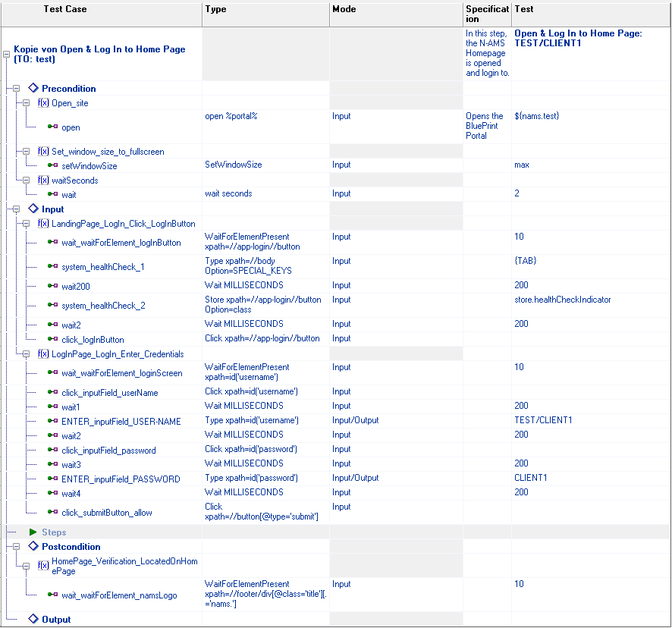Screen dimensions: 672x628
Task: Click the f(x) icon beside LogInPage_LogIn_Enter_Credentials
Action: click(43, 353)
